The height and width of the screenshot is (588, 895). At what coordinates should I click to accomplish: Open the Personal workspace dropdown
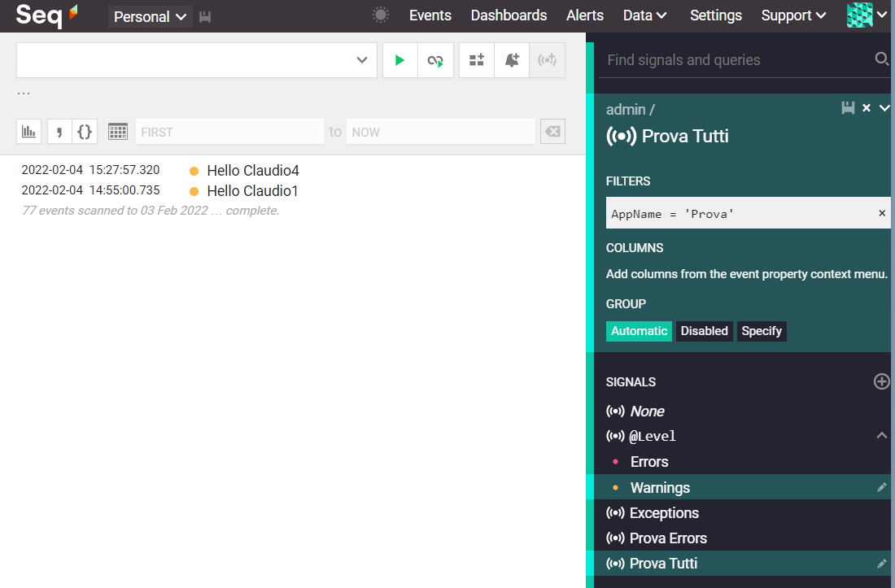pos(150,16)
